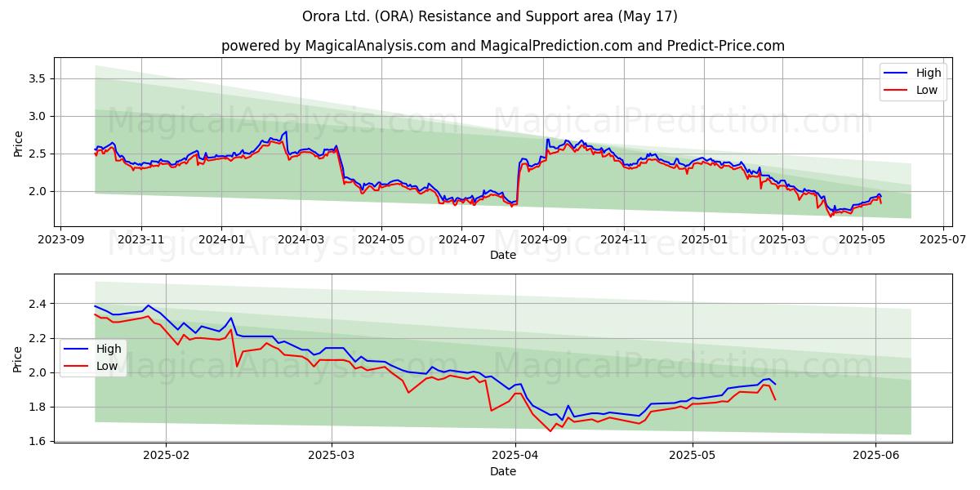The image size is (980, 490).
Task: Click the 2025-06 x-axis label in bottom chart
Action: pos(875,457)
